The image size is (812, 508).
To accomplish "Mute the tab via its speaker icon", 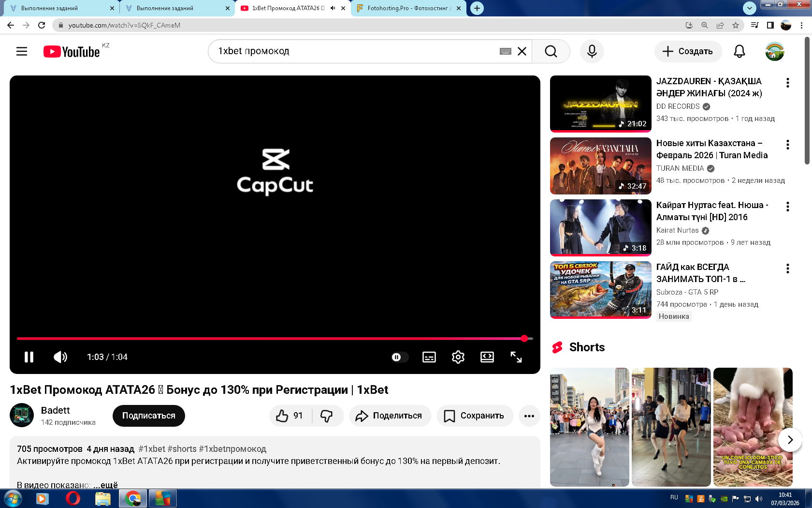I will click(333, 8).
